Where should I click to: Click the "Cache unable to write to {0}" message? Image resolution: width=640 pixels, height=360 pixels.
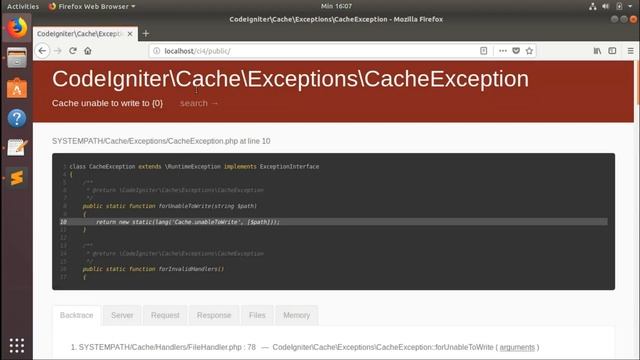(x=107, y=103)
